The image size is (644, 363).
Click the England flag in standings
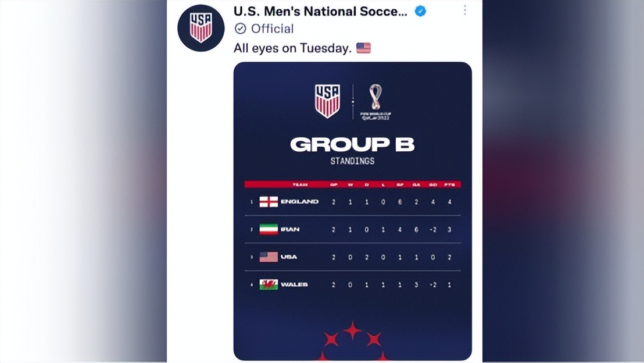pos(269,202)
